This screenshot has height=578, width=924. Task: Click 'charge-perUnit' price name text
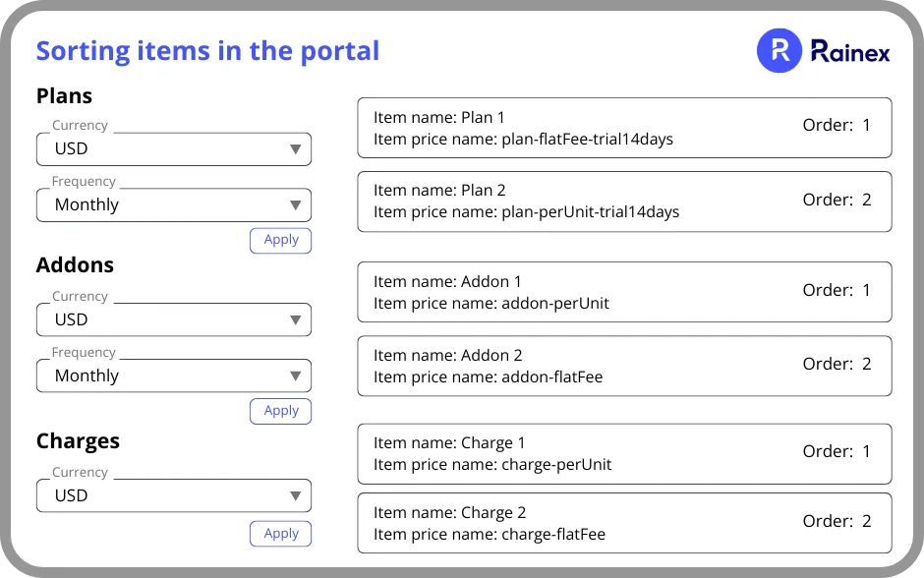click(x=556, y=464)
